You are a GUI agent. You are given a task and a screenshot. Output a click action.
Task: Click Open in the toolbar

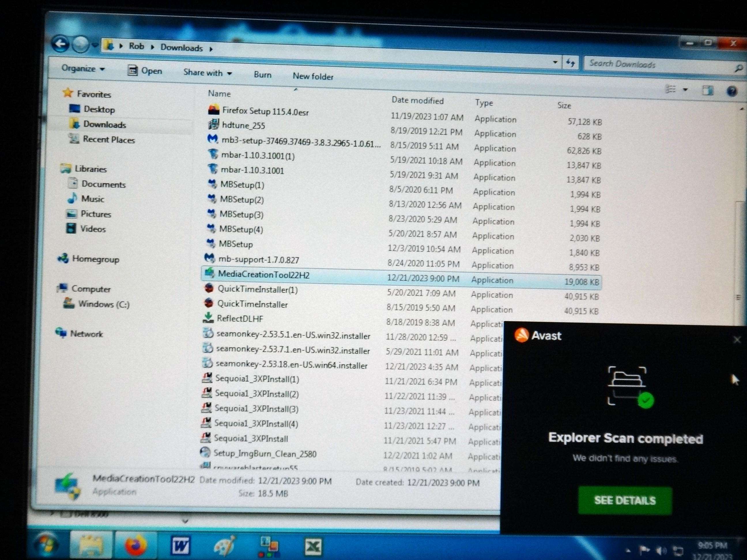pos(145,71)
